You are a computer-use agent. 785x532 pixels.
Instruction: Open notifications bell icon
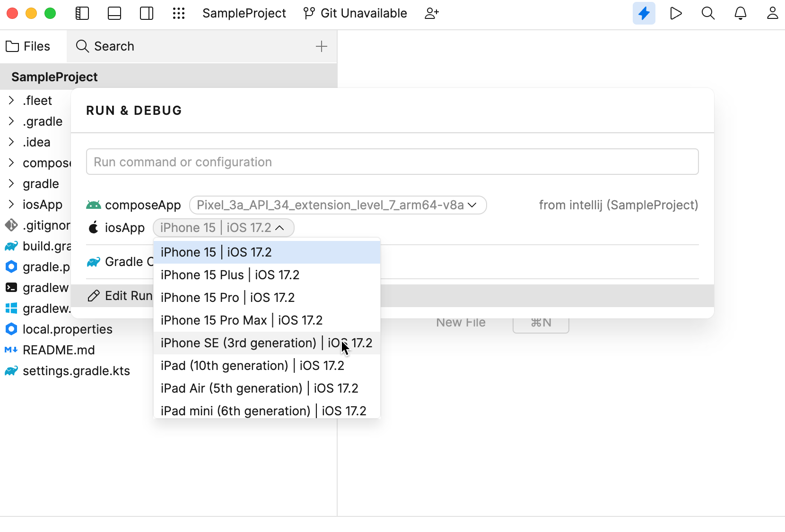coord(741,13)
